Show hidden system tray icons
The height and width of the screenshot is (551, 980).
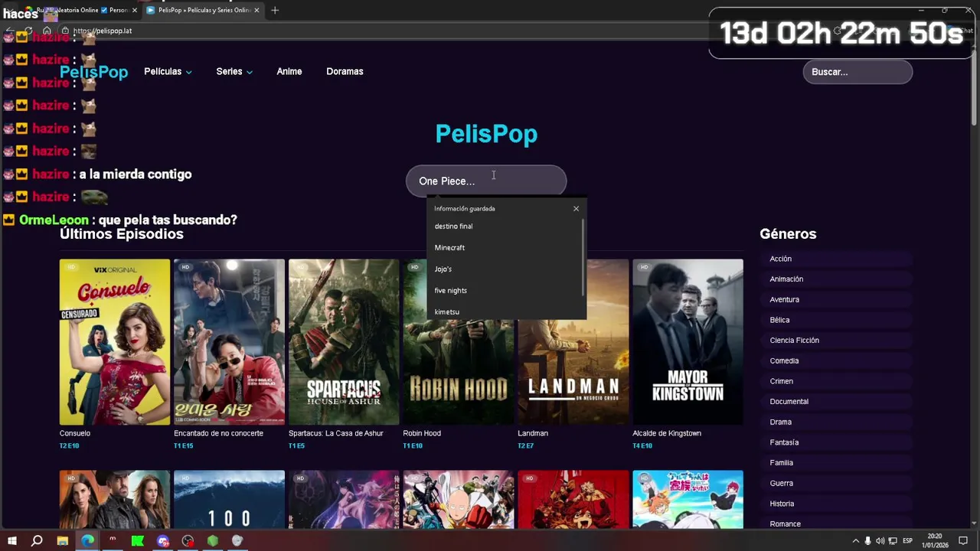pos(855,541)
